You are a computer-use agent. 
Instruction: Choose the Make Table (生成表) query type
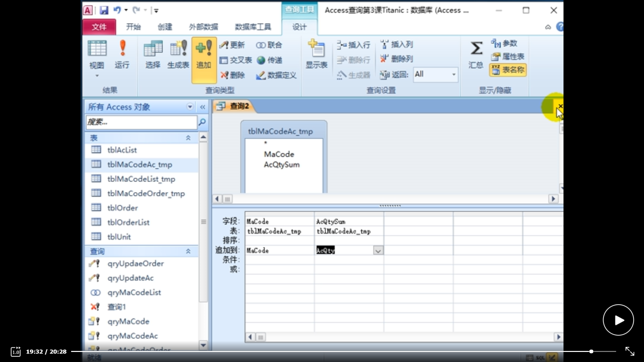click(178, 55)
